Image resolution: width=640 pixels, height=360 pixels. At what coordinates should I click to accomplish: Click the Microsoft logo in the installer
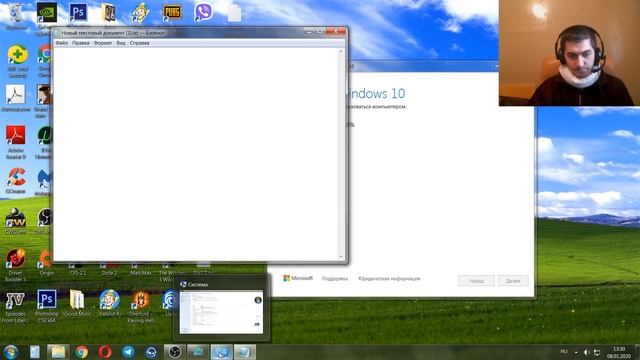tap(298, 278)
